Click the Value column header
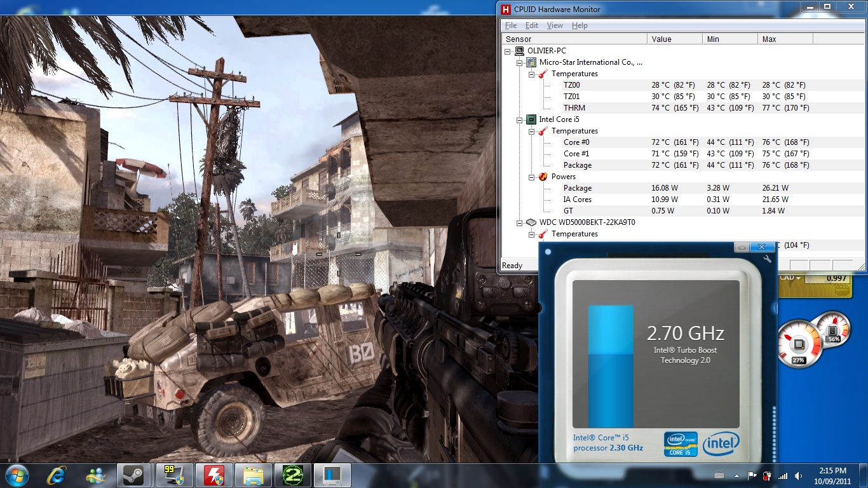The image size is (868, 488). click(675, 39)
